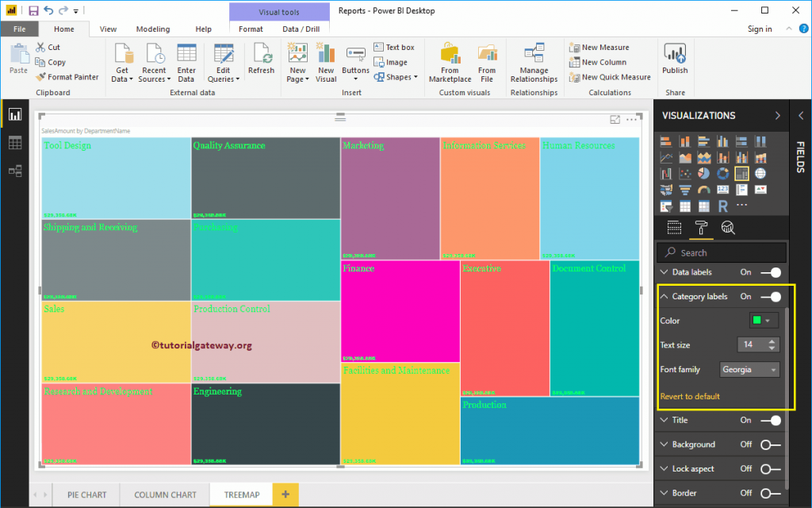Switch to the Modeling ribbon tab
812x508 pixels.
click(153, 29)
